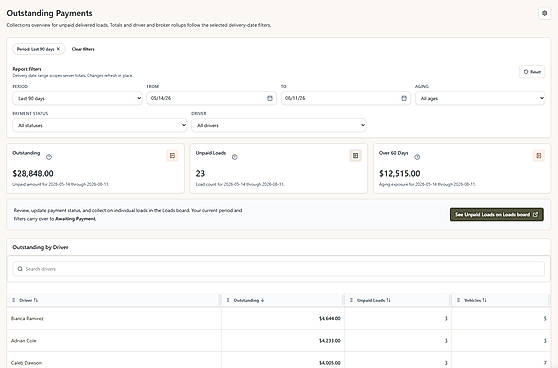
Task: Reset the report filters
Action: [532, 72]
